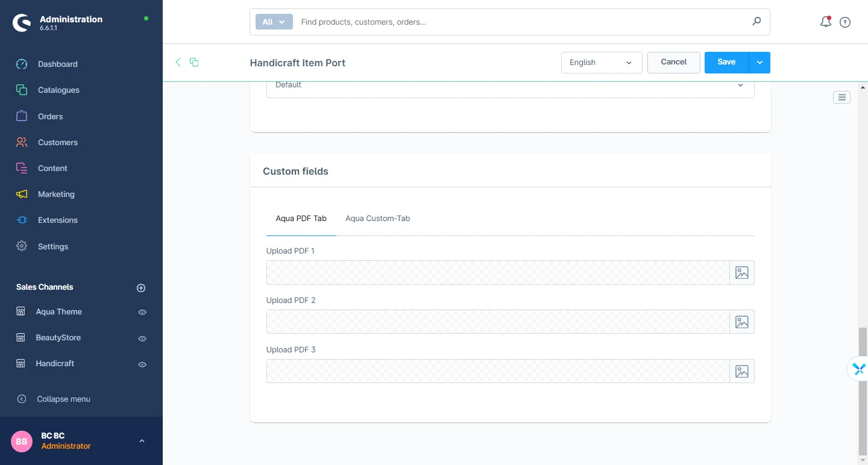Click the Cancel button
The height and width of the screenshot is (465, 868).
point(673,62)
